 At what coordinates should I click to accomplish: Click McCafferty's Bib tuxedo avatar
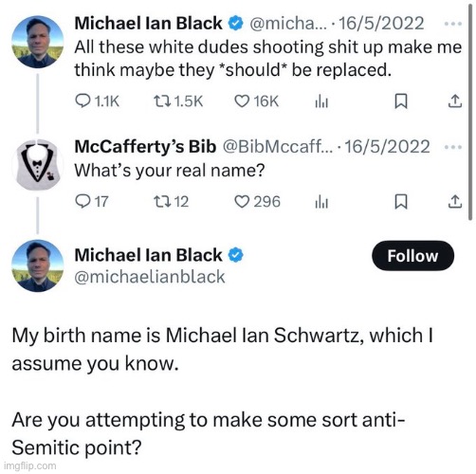(38, 165)
